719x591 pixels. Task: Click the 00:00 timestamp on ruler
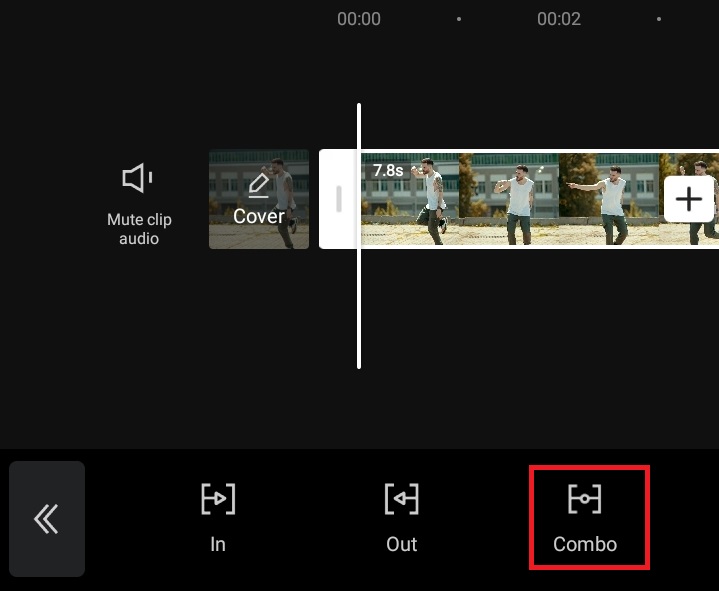359,19
